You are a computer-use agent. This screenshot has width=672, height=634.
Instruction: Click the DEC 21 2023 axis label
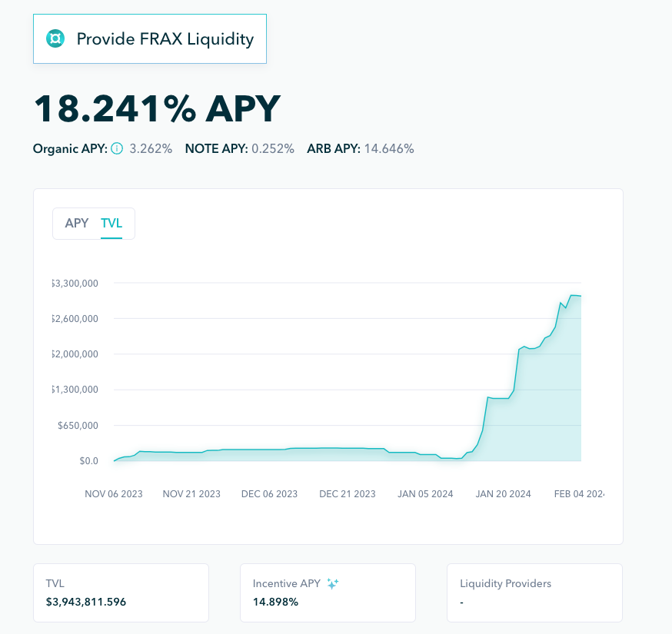(x=348, y=493)
